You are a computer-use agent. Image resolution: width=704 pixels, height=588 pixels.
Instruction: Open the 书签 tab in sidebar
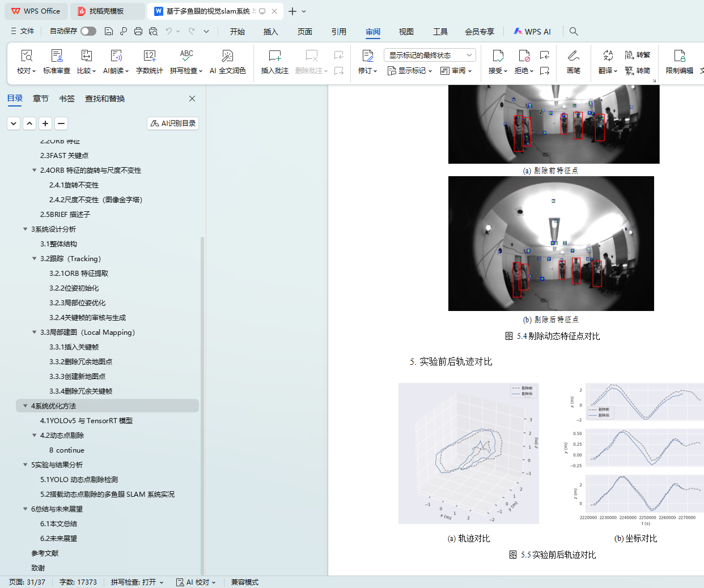pos(67,99)
